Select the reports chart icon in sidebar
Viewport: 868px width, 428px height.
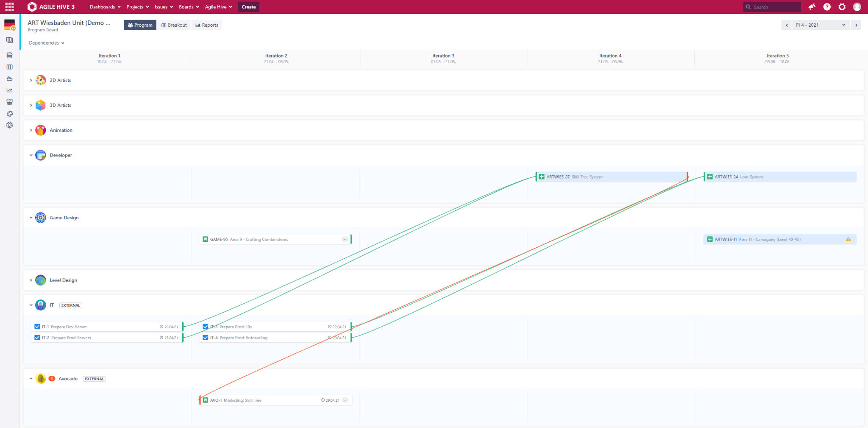[x=9, y=90]
